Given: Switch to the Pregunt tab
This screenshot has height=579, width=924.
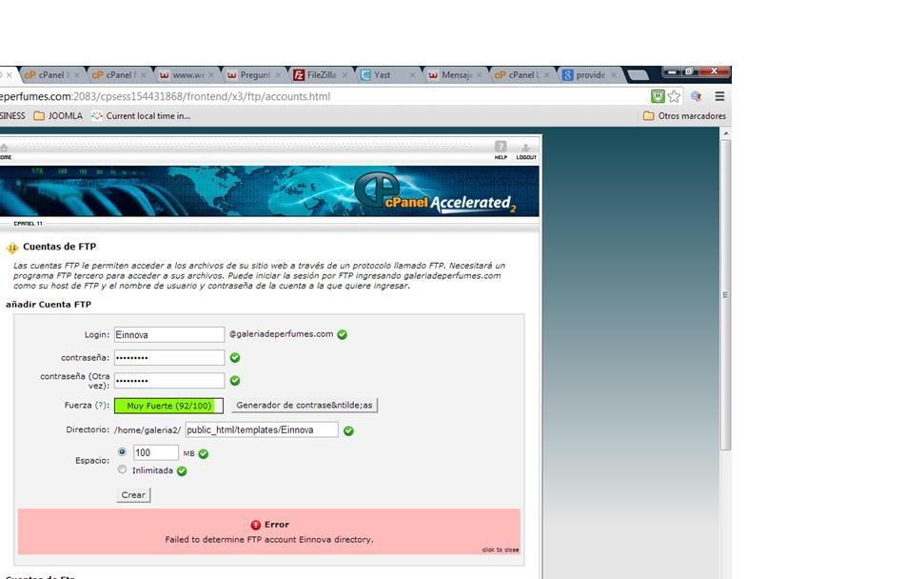Looking at the screenshot, I should point(254,75).
